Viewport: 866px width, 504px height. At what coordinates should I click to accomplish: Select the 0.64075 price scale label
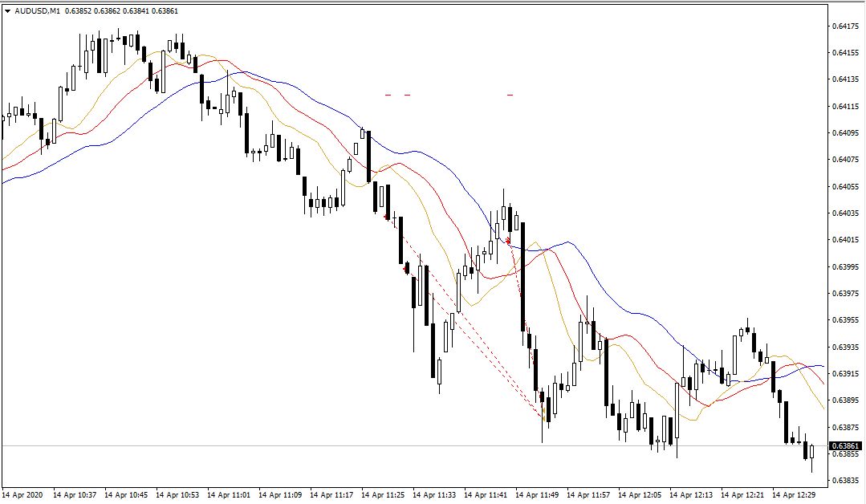point(845,160)
